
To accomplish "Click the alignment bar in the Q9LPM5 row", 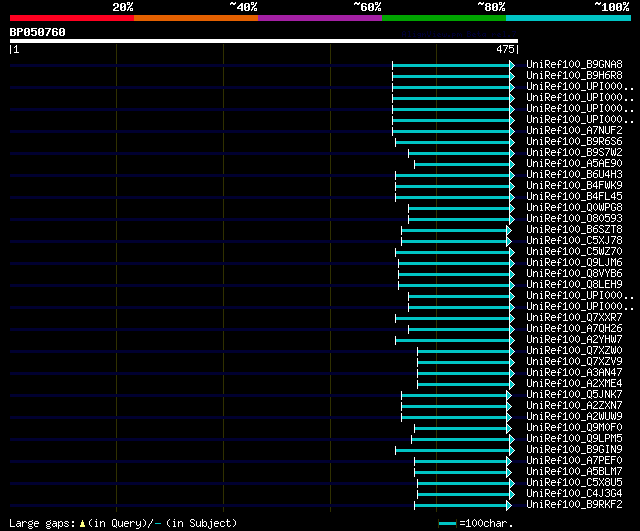I will coord(460,440).
